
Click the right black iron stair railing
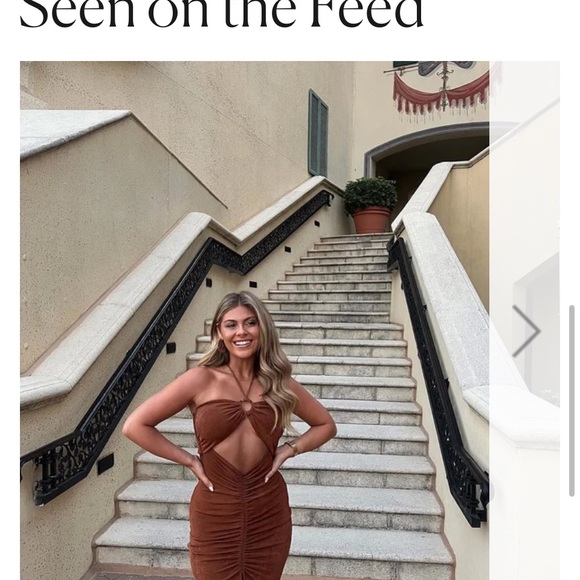click(438, 380)
